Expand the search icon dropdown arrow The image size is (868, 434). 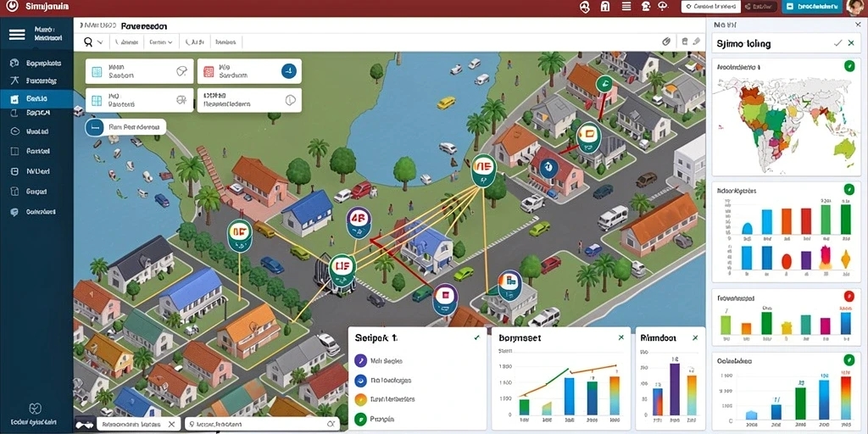click(100, 42)
